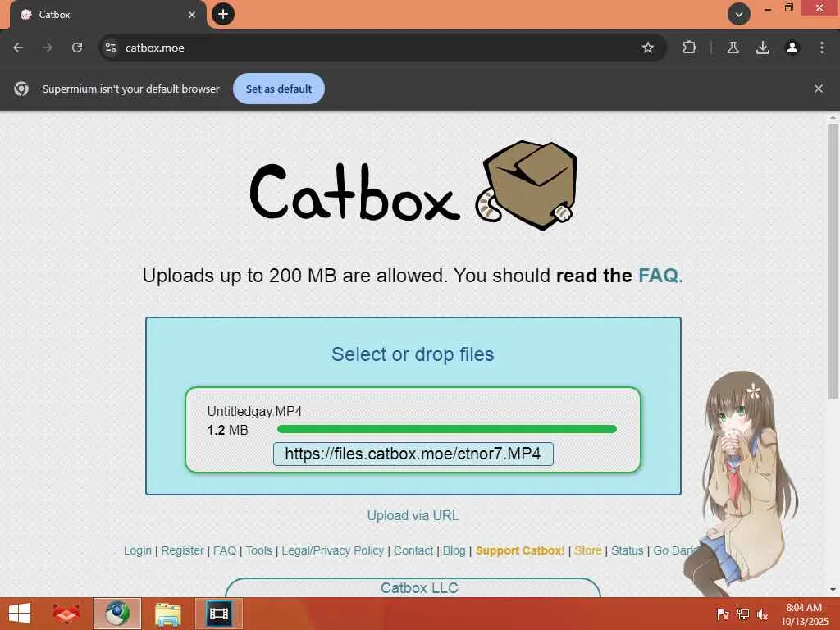The image size is (840, 630).
Task: Click Action Center flag tray icon
Action: coord(723,614)
